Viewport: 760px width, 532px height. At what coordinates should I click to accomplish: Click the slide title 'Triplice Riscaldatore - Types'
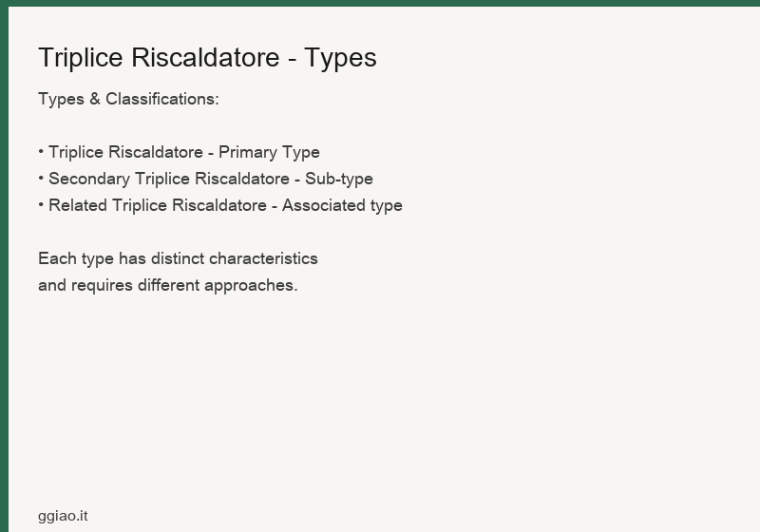(x=207, y=58)
